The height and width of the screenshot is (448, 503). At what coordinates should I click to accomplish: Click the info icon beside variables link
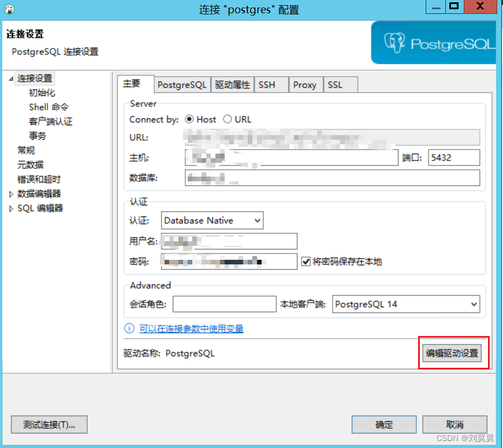click(x=129, y=328)
